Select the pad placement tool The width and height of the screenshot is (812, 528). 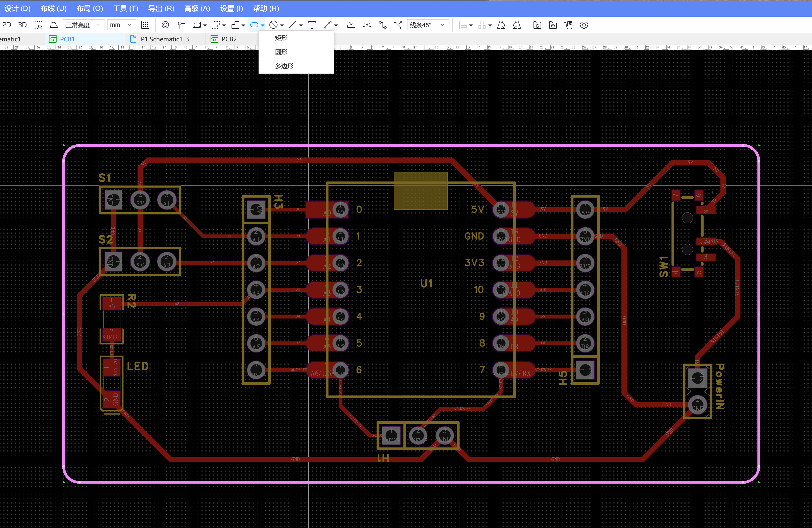pos(181,25)
